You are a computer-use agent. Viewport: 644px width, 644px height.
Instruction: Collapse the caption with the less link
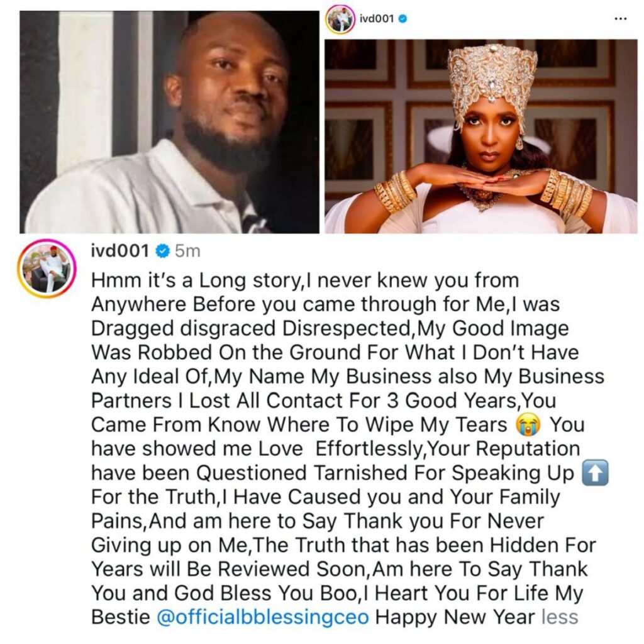tap(560, 617)
